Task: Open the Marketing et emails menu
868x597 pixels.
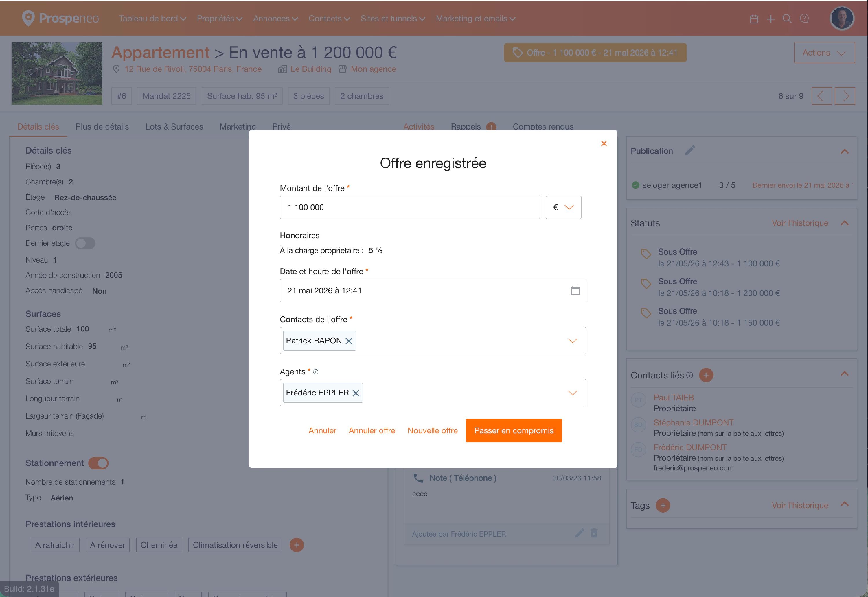Action: (x=476, y=18)
